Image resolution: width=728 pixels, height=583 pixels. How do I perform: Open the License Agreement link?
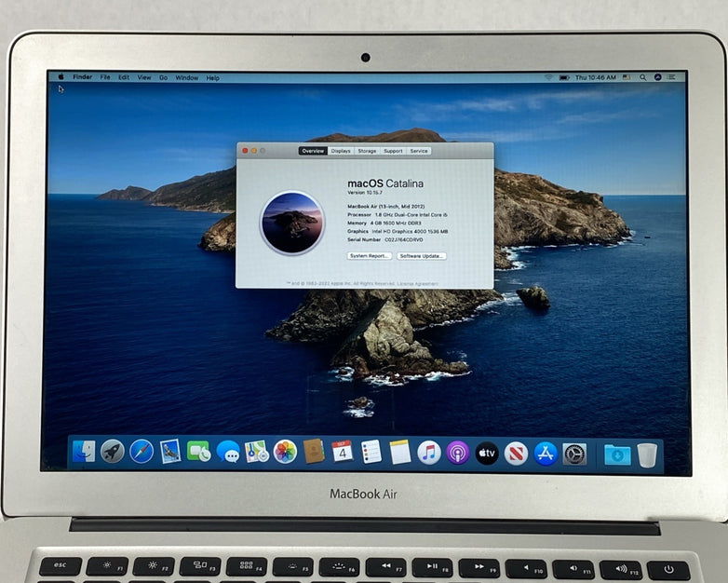[x=417, y=283]
